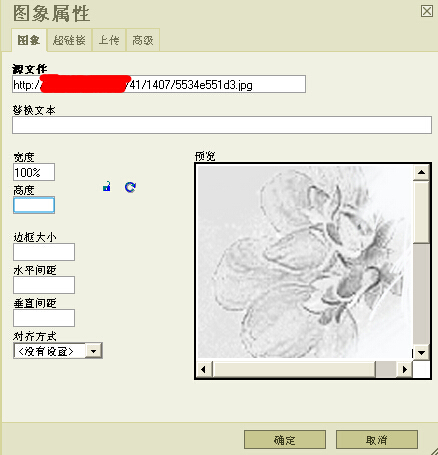Open the 上传 tab
Viewport: 438px width, 455px height.
pos(109,40)
